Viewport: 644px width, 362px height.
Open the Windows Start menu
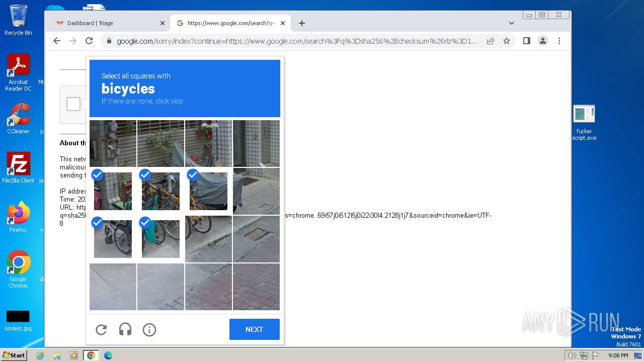click(x=14, y=355)
